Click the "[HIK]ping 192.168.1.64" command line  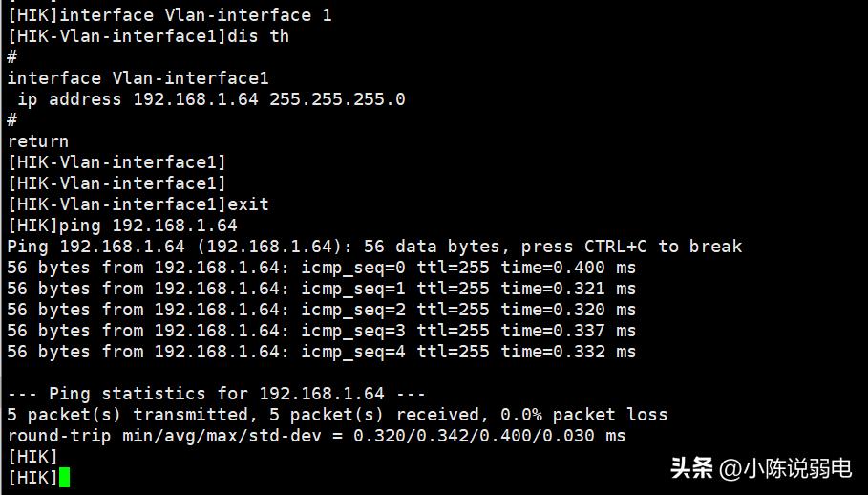tap(122, 226)
